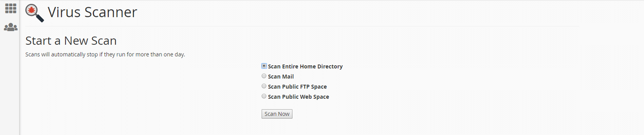The image size is (644, 135).
Task: Select the Scan Mail radio button
Action: coord(264,76)
